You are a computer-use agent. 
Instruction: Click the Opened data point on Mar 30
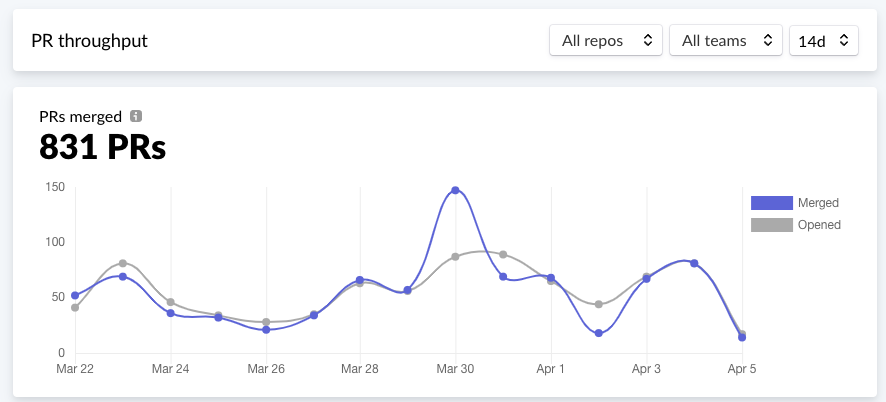click(455, 257)
